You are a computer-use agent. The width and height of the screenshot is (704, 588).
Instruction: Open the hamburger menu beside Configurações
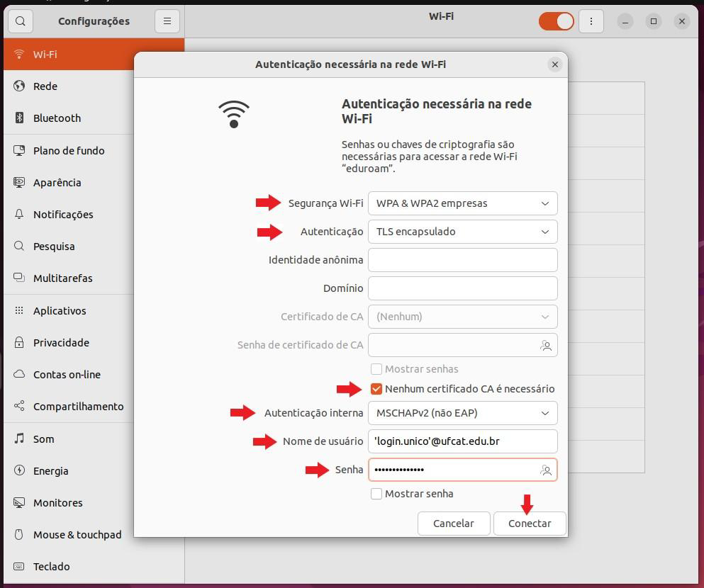tap(167, 21)
